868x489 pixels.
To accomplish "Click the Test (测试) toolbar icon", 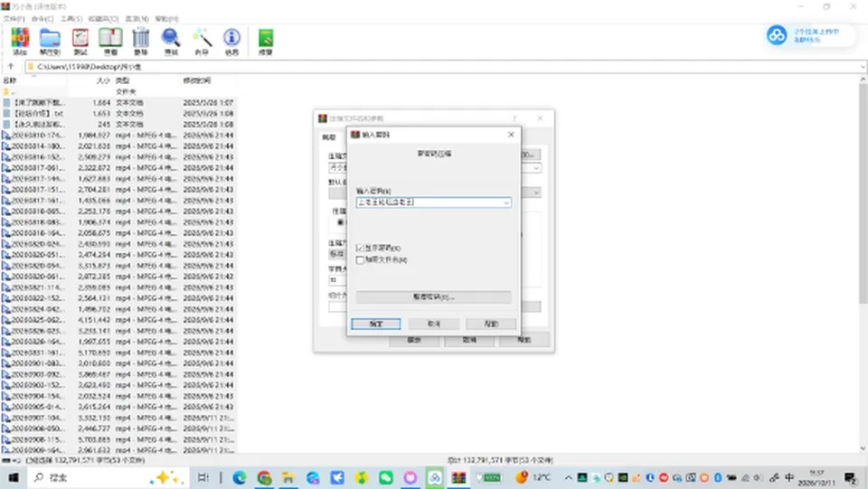I will [80, 42].
